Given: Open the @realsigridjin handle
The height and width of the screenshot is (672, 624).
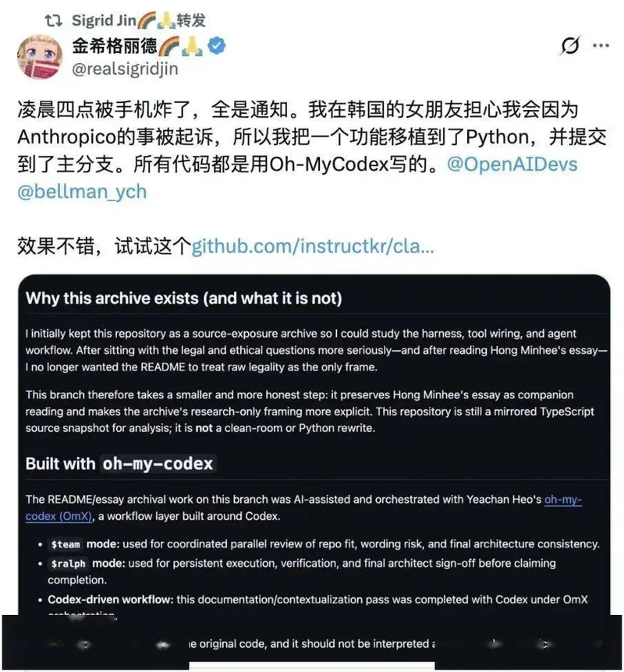Looking at the screenshot, I should point(125,69).
